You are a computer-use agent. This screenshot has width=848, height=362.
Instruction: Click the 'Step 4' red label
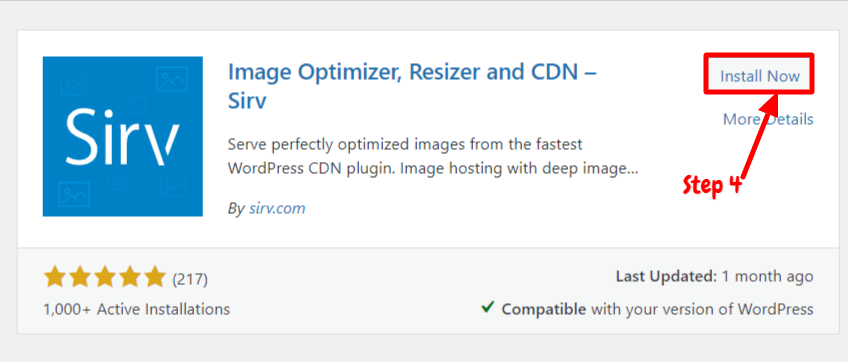click(x=711, y=186)
